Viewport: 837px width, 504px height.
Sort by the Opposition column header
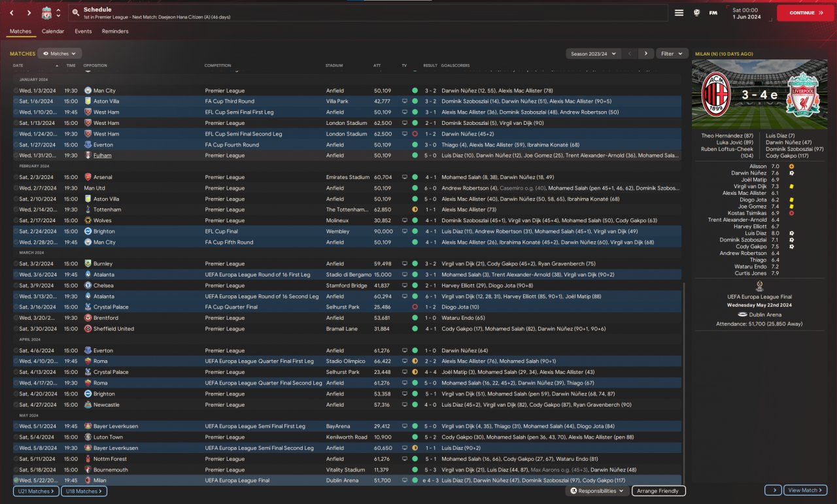tap(95, 65)
